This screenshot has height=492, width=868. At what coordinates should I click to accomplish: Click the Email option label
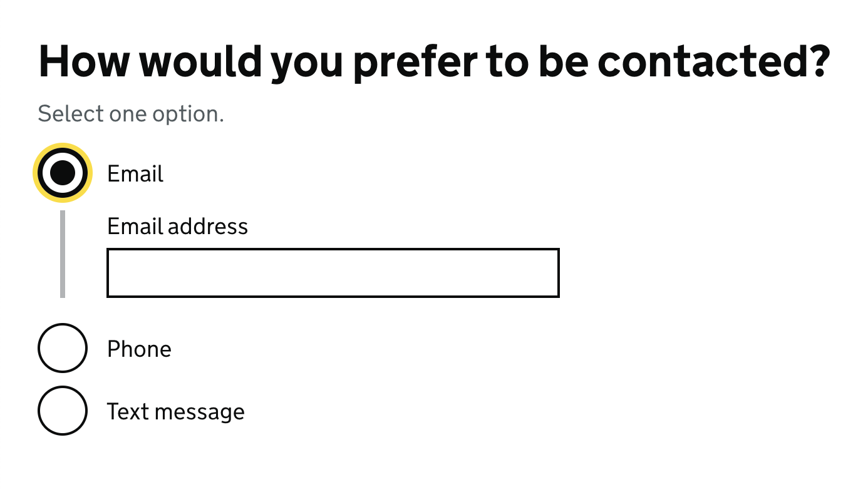tap(135, 173)
